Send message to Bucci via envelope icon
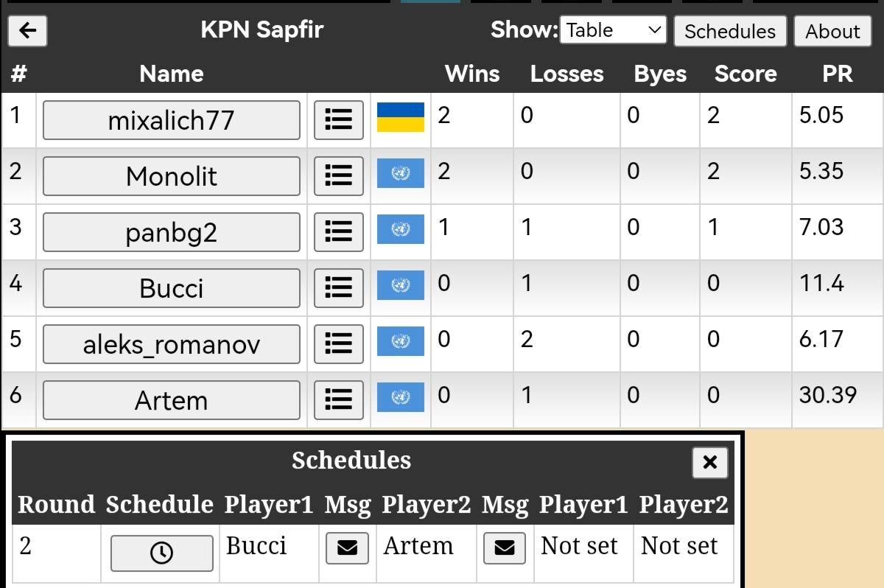Viewport: 884px width, 588px height. point(347,548)
